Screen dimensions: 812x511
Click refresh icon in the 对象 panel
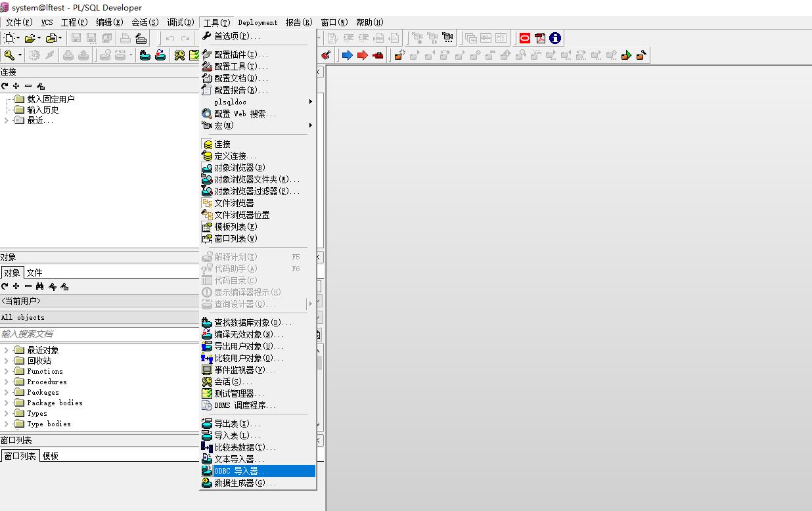(x=5, y=286)
